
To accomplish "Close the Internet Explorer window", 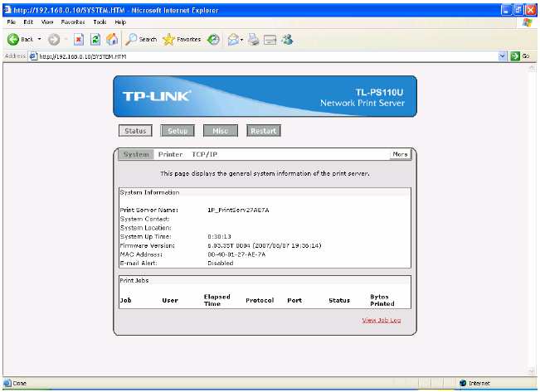I will pyautogui.click(x=531, y=10).
